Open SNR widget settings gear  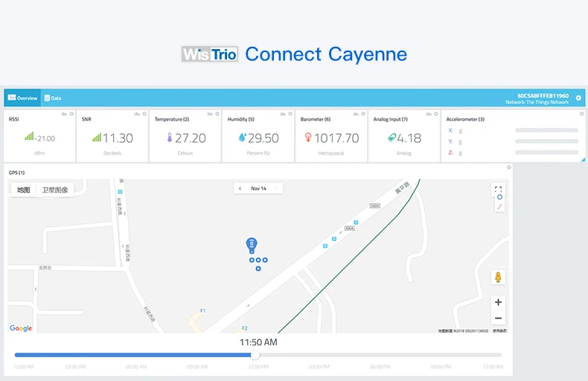(x=144, y=114)
